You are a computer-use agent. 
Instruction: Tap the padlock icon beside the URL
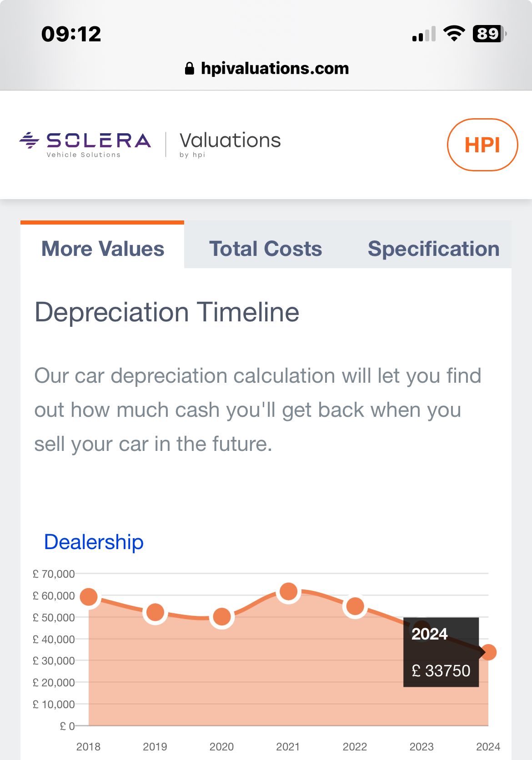190,69
